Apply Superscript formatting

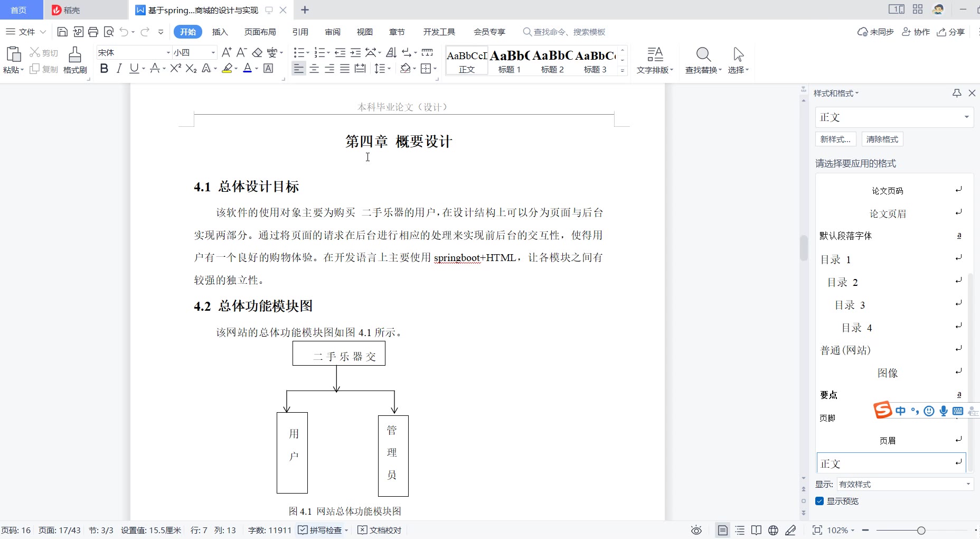point(176,68)
